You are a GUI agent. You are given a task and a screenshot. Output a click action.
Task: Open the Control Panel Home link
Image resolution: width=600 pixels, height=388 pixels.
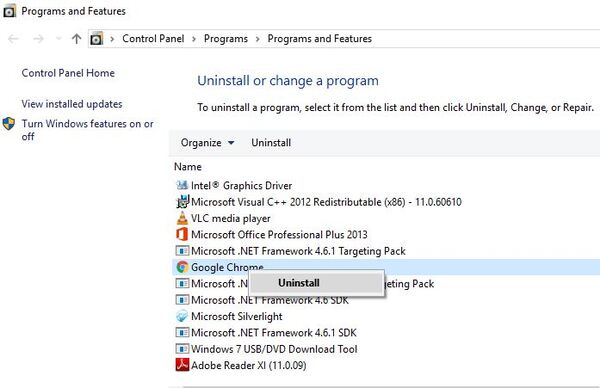coord(68,73)
